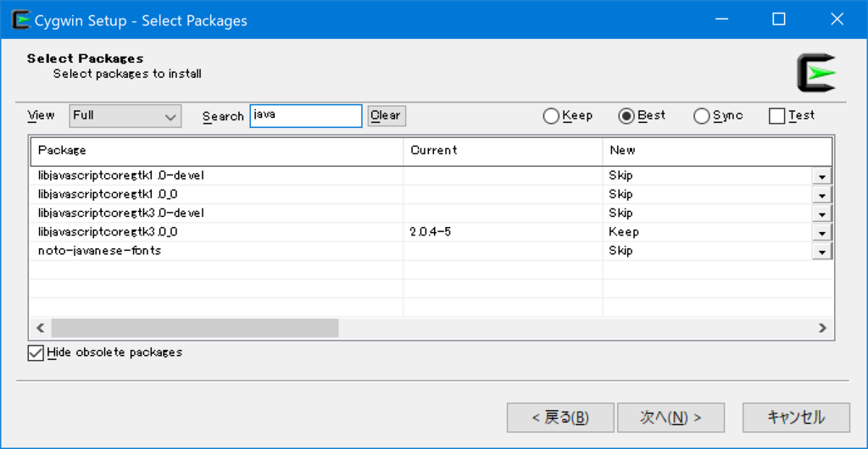Open action dropdown for libjavascriptcoregtk3.0-devel
This screenshot has width=868, height=449.
click(822, 213)
